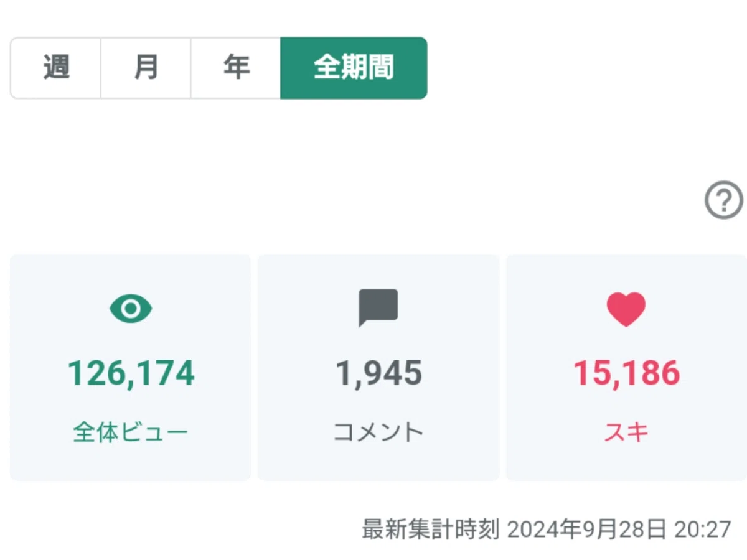Screen dimensions: 747x560
Task: Click the 最新集計時刻 timestamp text
Action: [430, 530]
